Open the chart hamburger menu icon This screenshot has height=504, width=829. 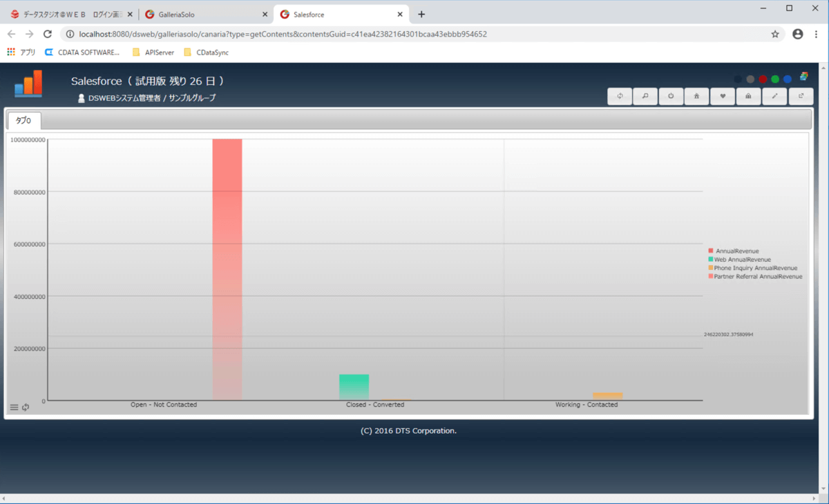[x=14, y=407]
